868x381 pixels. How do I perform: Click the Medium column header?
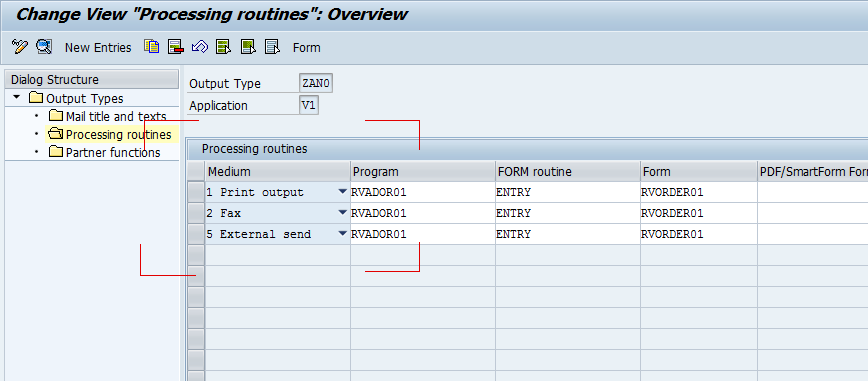[x=277, y=172]
